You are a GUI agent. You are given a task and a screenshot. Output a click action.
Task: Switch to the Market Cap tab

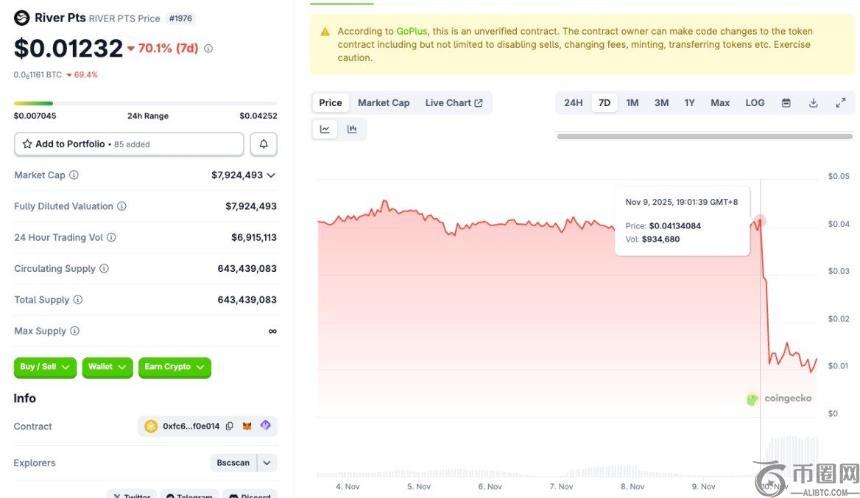point(384,103)
